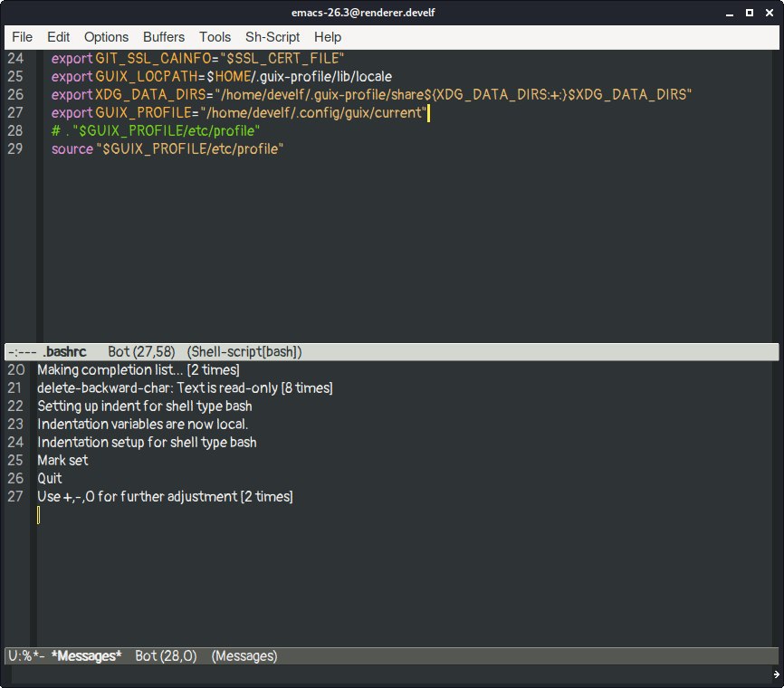This screenshot has width=784, height=688.
Task: Open the File menu
Action: (x=22, y=37)
